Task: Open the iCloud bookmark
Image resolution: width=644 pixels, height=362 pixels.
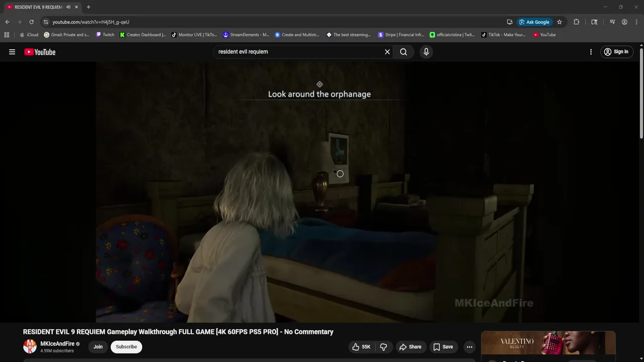Action: coord(29,35)
